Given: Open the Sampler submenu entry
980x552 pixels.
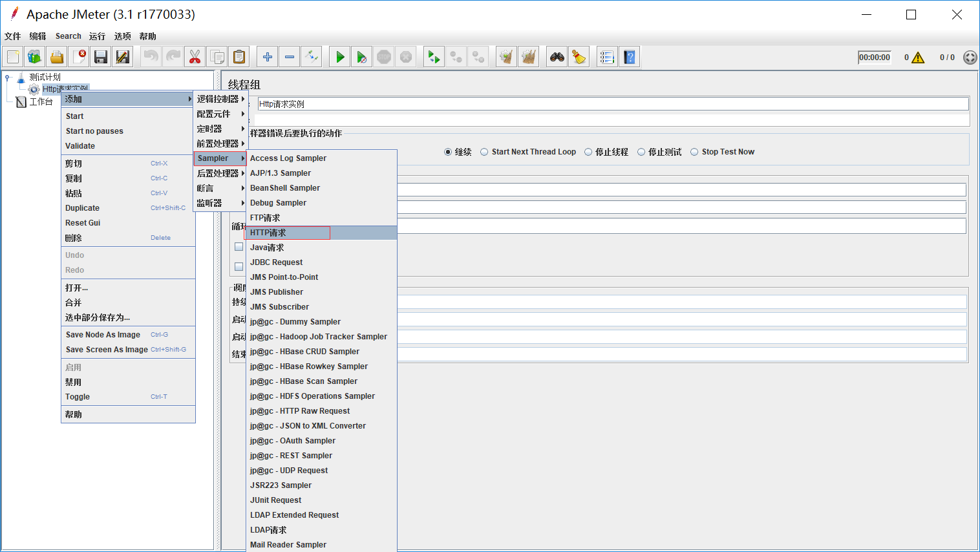Looking at the screenshot, I should point(220,158).
